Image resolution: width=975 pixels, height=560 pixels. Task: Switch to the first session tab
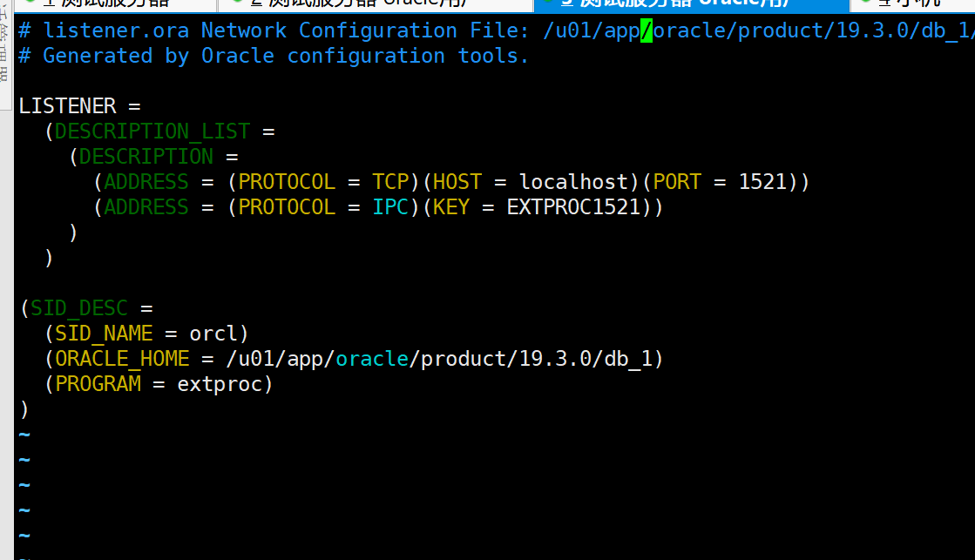(x=115, y=5)
